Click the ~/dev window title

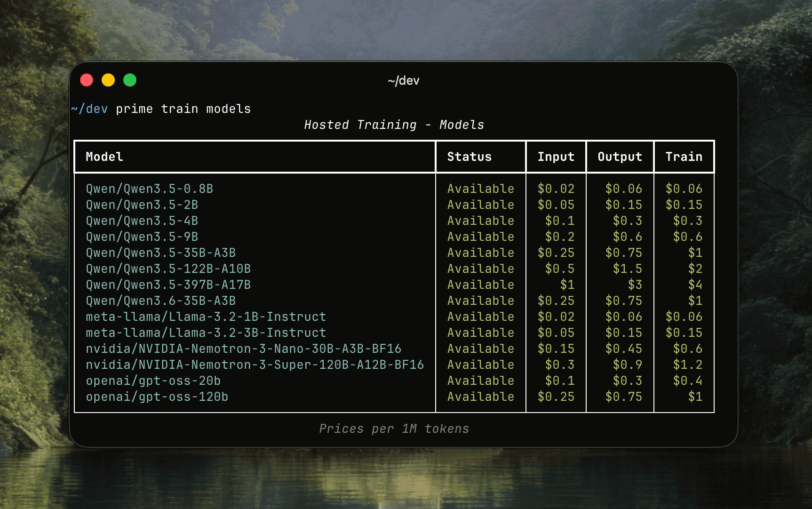[x=404, y=81]
